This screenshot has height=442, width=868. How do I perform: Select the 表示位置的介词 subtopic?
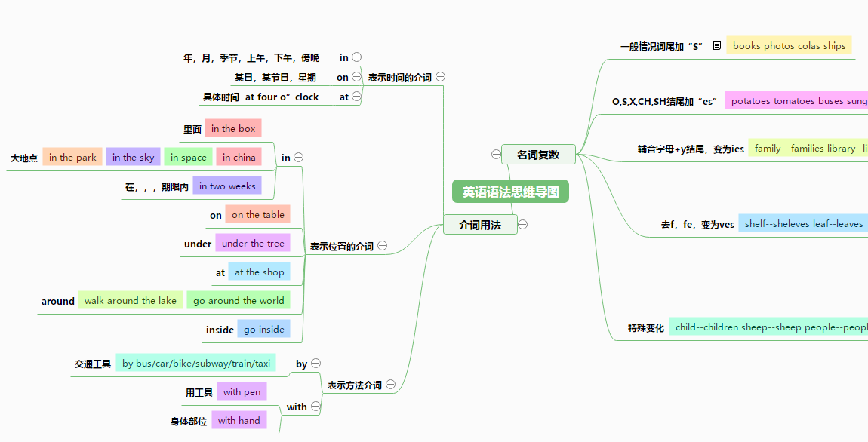coord(342,246)
